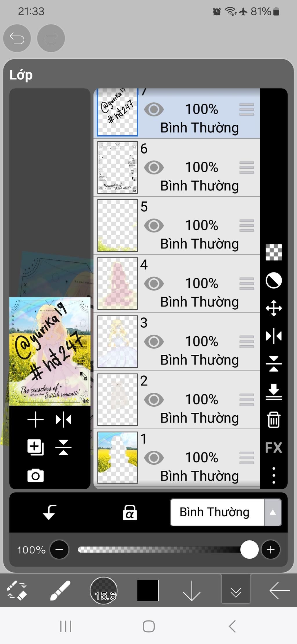This screenshot has height=644, width=297.
Task: Expand blend list with triangle arrow
Action: [273, 512]
